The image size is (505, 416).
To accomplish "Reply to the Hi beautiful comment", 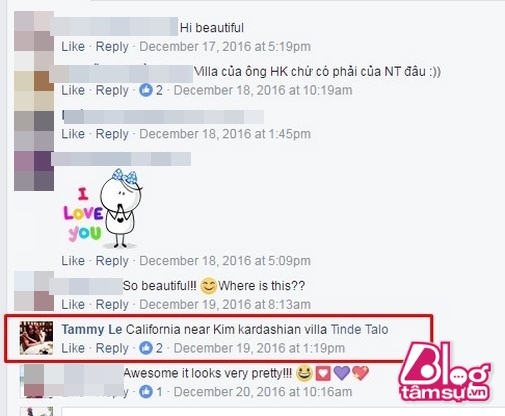I will [112, 47].
